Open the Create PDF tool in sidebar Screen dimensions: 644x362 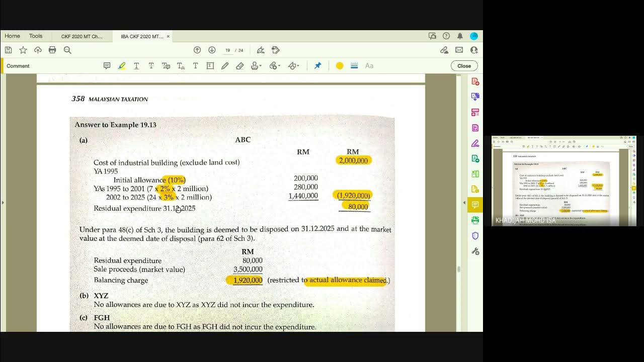click(x=475, y=81)
